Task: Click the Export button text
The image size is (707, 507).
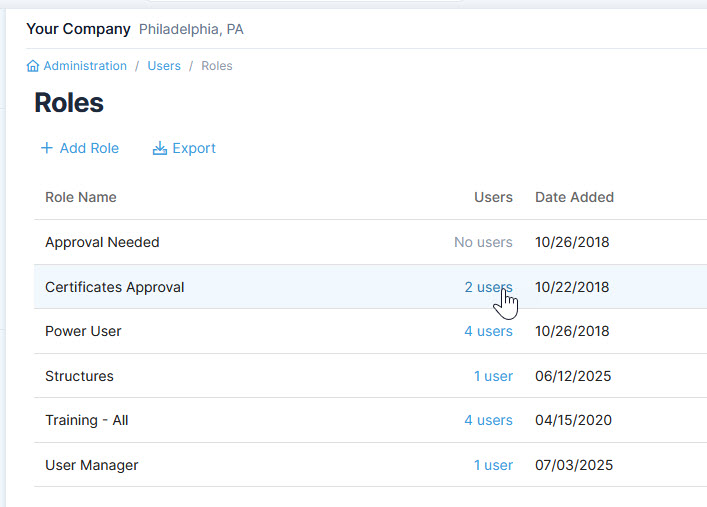Action: (x=194, y=148)
